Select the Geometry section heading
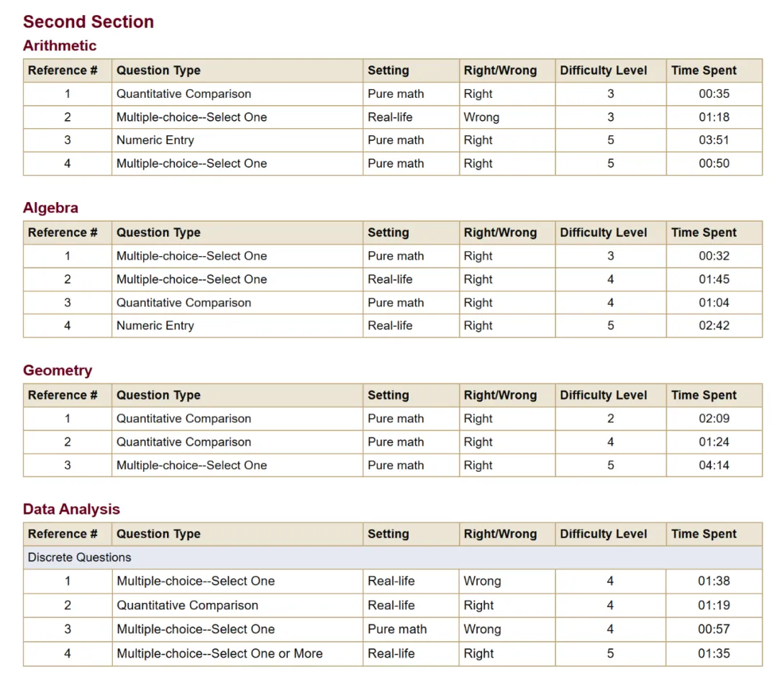Viewport: 777px width, 700px height. click(x=58, y=371)
